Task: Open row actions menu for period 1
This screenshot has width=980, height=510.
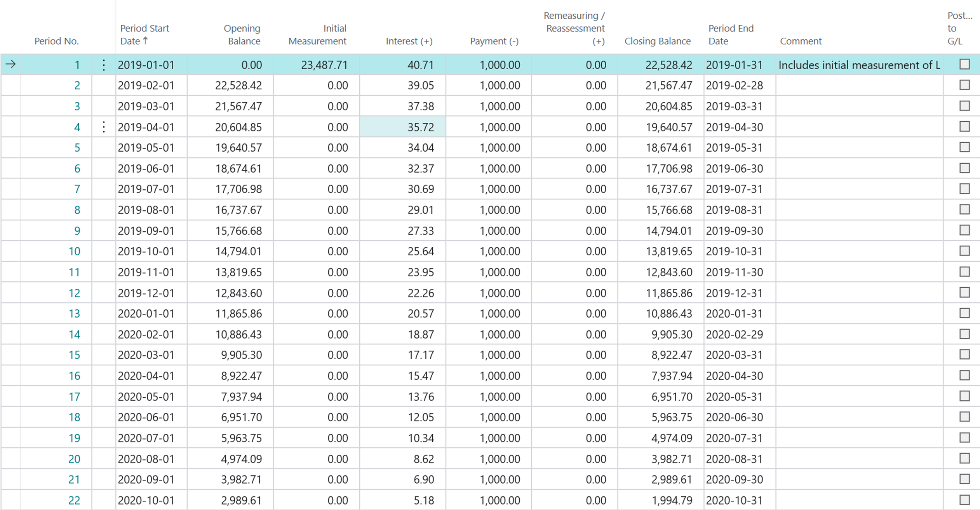Action: 104,65
